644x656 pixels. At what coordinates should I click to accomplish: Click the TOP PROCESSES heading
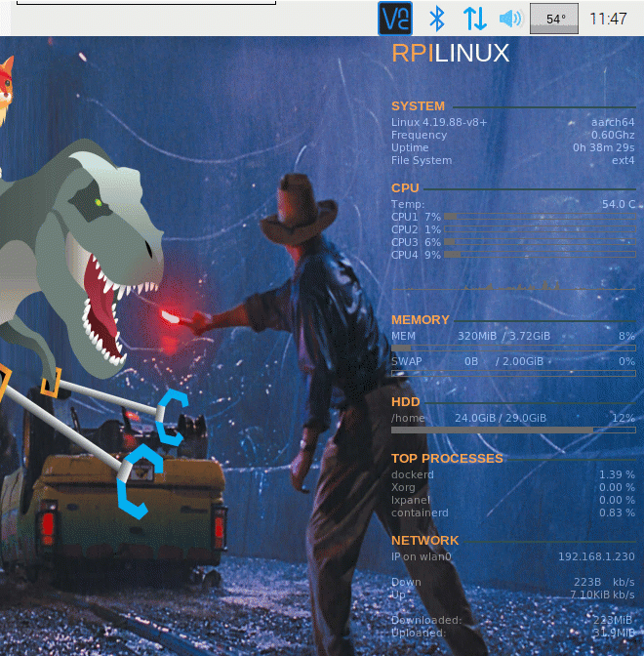pyautogui.click(x=447, y=459)
